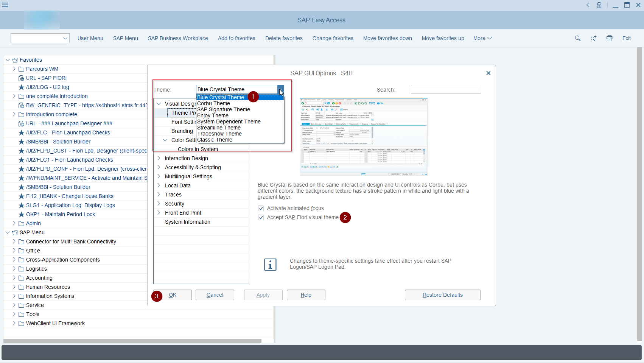The height and width of the screenshot is (363, 644).
Task: Click the Parcours WM folder icon
Action: click(x=22, y=69)
